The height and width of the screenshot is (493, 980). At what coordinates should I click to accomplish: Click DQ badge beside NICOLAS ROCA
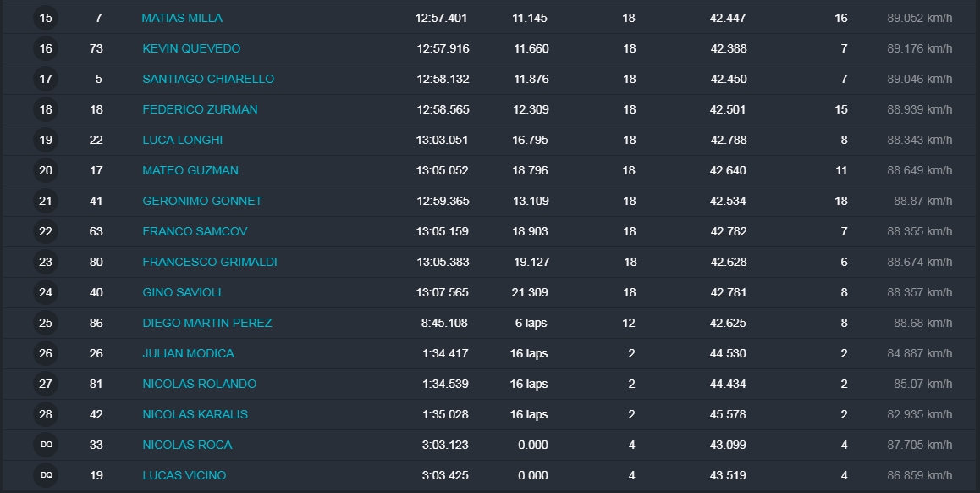[46, 445]
